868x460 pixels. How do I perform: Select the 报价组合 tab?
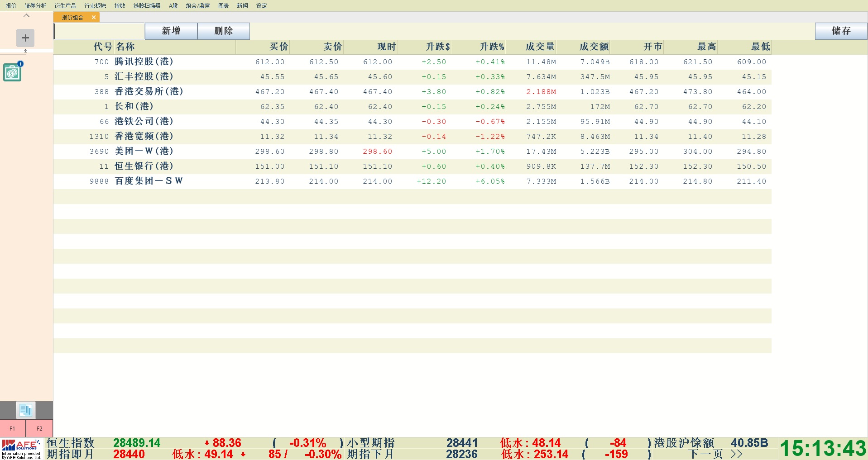(x=72, y=17)
